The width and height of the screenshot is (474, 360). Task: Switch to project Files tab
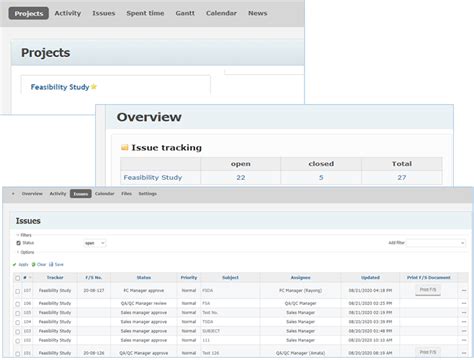pyautogui.click(x=126, y=194)
